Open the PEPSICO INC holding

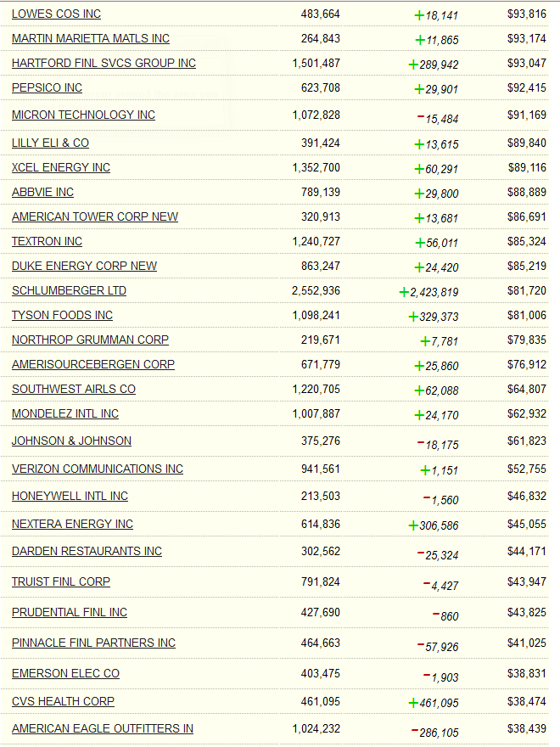[x=47, y=87]
